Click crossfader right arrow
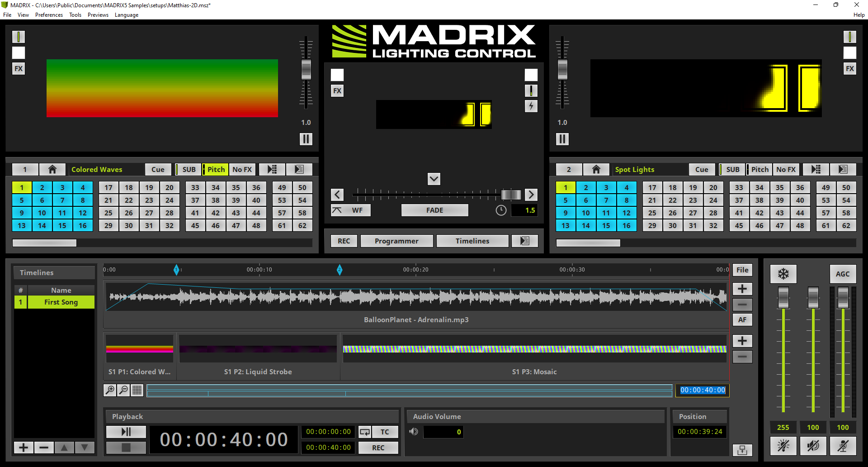Screen dimensions: 868x467 (x=531, y=195)
